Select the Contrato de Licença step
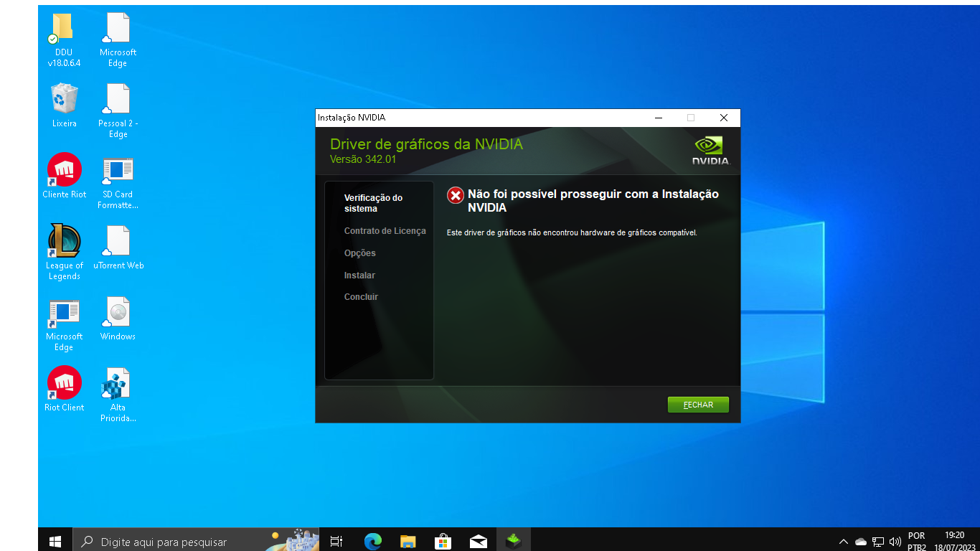The width and height of the screenshot is (980, 551). (x=385, y=231)
